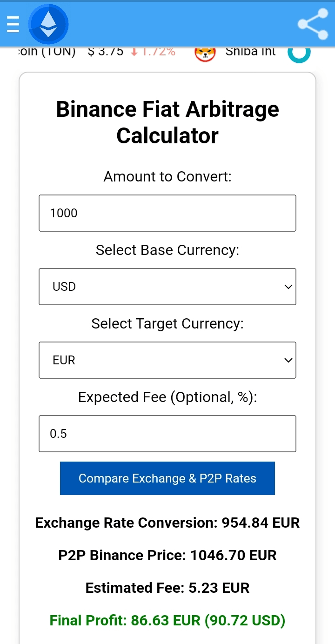Click the P2P Binance Price result
This screenshot has height=644, width=335.
click(167, 555)
